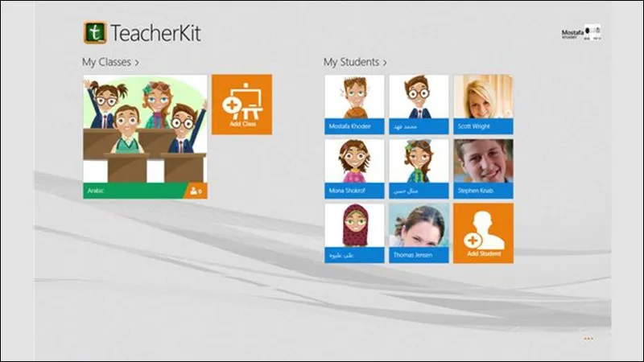Image resolution: width=644 pixels, height=362 pixels.
Task: Open the Mostafa user account profile
Action: pyautogui.click(x=581, y=32)
